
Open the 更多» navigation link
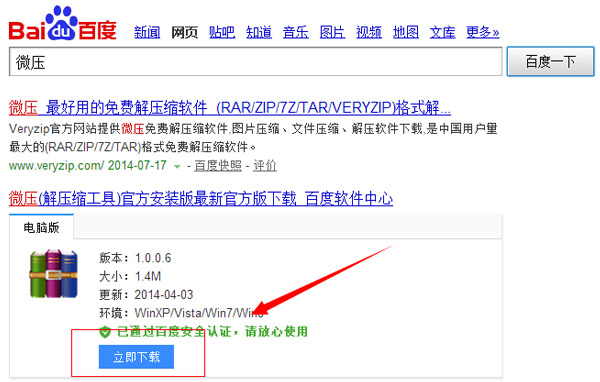(x=483, y=32)
